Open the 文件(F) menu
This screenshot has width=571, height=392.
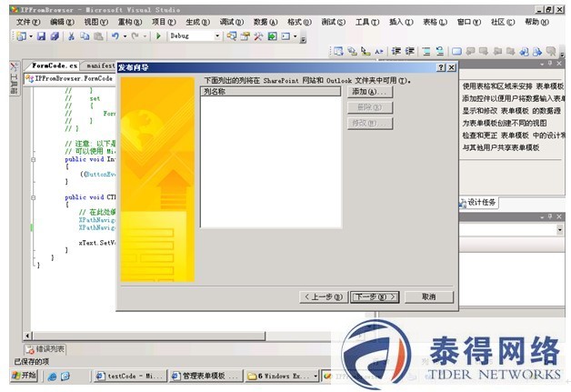pos(28,22)
